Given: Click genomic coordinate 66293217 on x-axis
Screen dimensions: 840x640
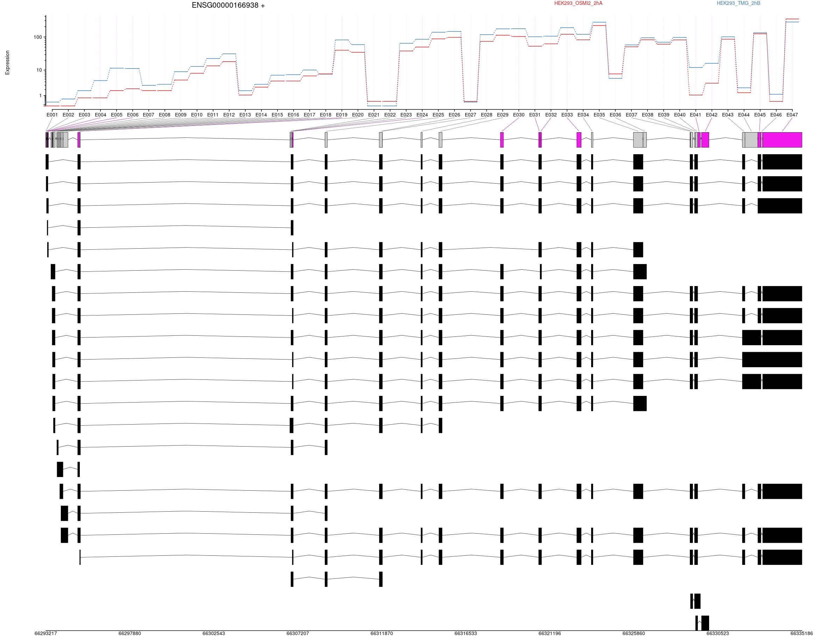Looking at the screenshot, I should coord(46,633).
